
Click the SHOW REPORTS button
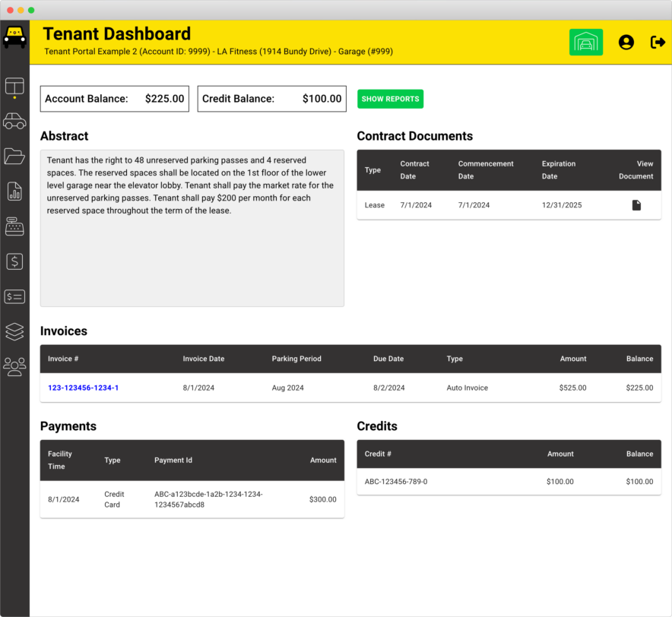click(x=390, y=99)
